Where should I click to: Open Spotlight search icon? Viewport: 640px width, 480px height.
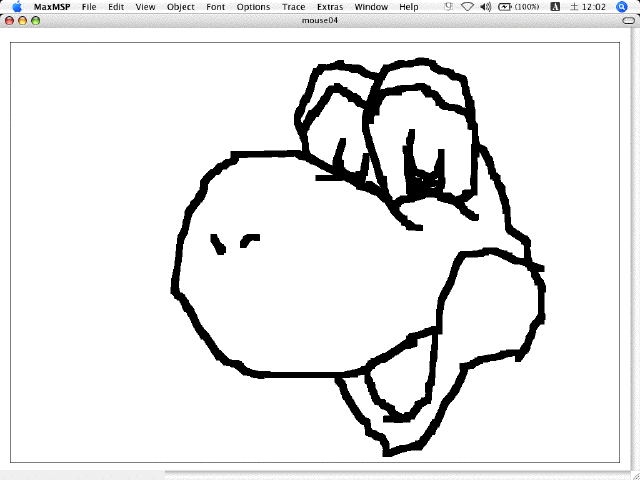click(621, 7)
